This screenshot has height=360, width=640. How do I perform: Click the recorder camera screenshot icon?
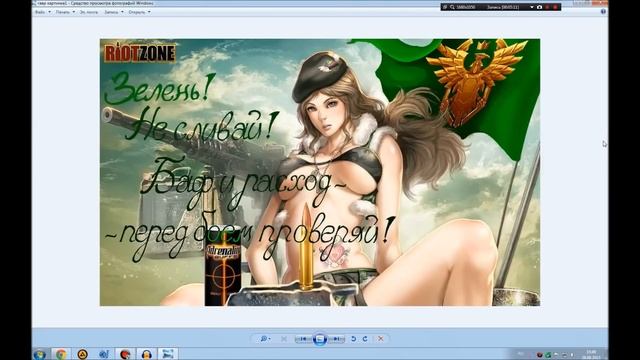pyautogui.click(x=539, y=7)
